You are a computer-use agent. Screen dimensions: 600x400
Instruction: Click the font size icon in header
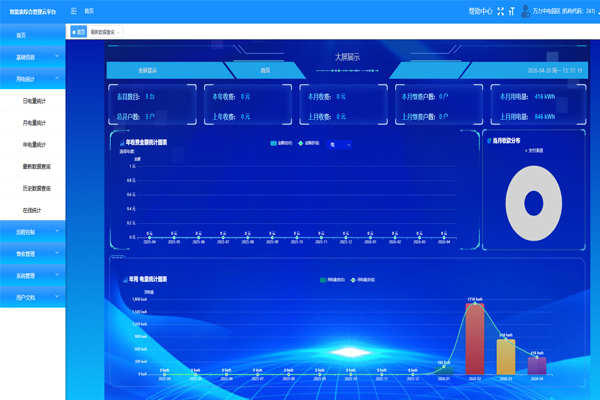coord(512,11)
